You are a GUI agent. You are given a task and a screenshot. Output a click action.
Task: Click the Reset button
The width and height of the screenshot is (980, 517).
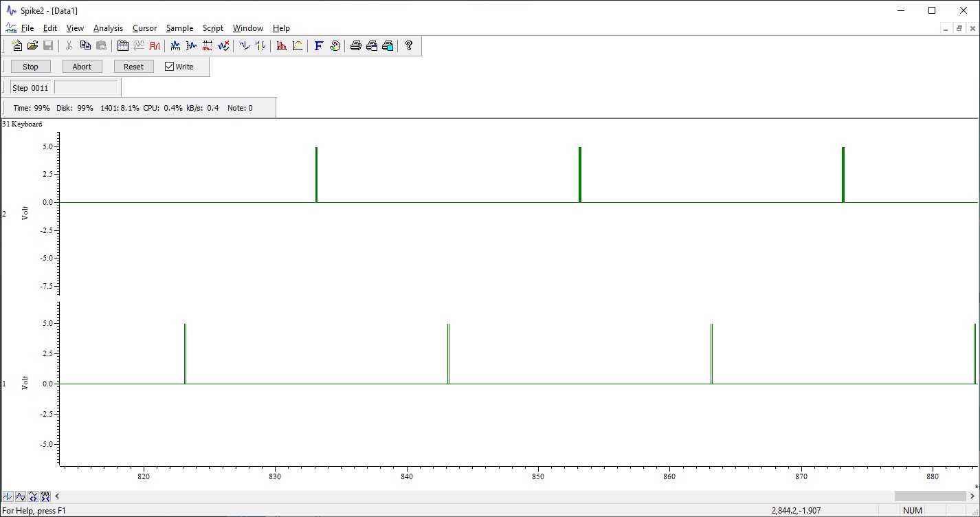[x=133, y=67]
